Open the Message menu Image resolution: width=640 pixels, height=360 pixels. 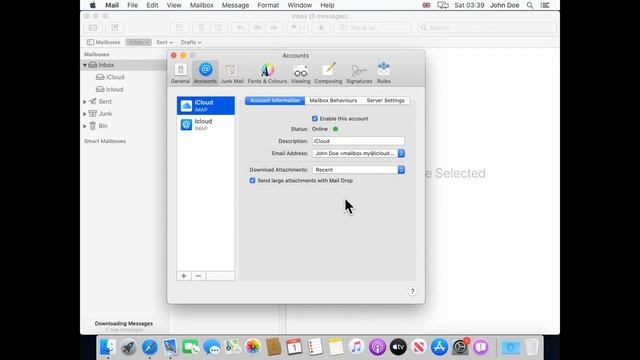235,5
